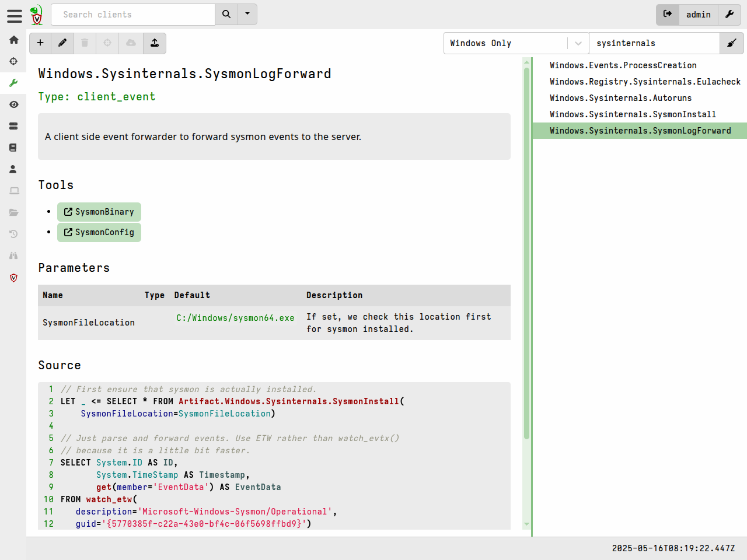Open the SysmonConfig tool link

99,232
